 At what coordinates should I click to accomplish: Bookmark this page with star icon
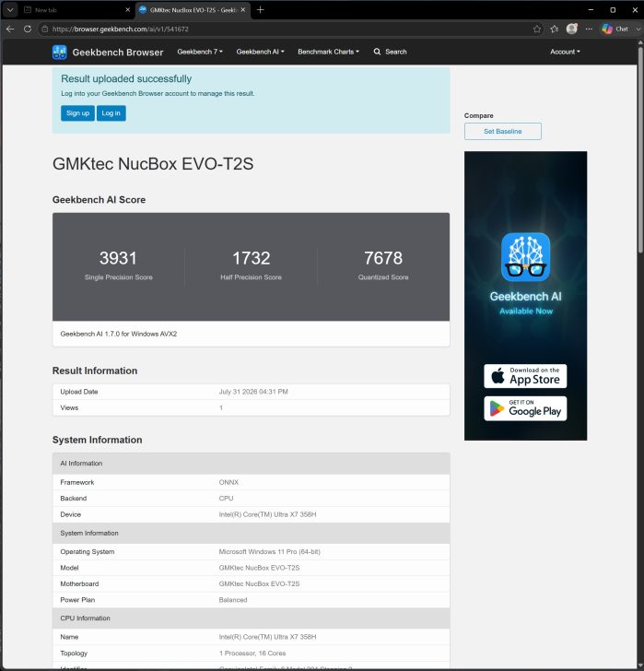(x=537, y=29)
